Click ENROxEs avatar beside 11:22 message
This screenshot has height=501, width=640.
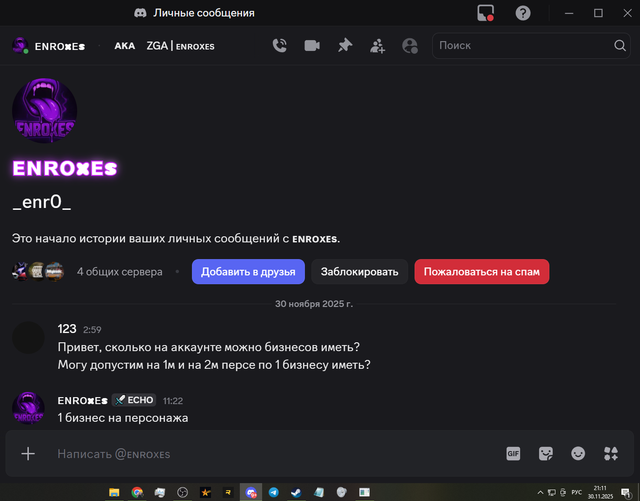click(x=28, y=408)
